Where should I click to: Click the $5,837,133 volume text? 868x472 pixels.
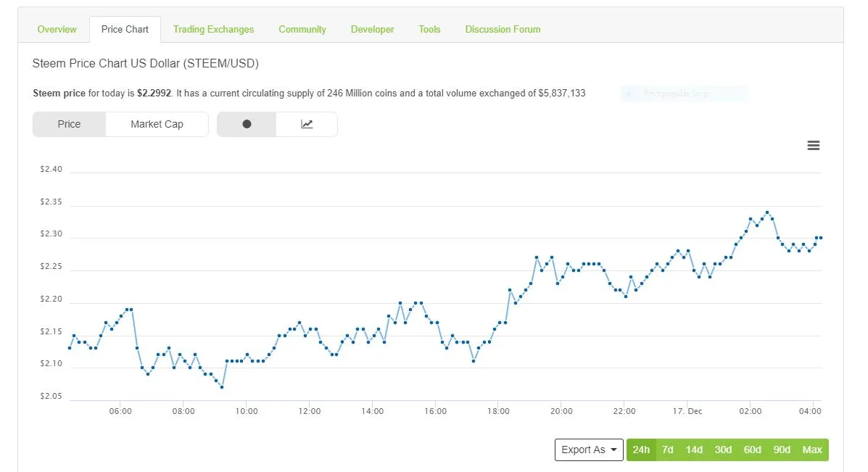562,94
